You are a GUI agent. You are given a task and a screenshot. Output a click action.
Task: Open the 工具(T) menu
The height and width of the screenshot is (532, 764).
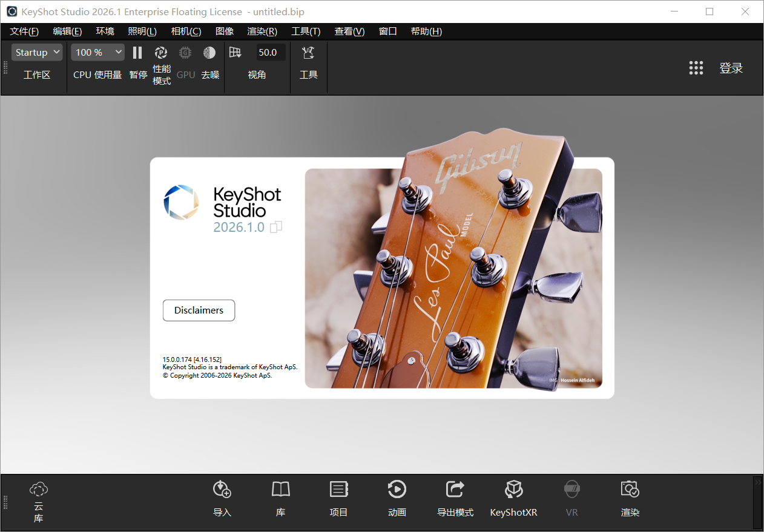point(306,31)
